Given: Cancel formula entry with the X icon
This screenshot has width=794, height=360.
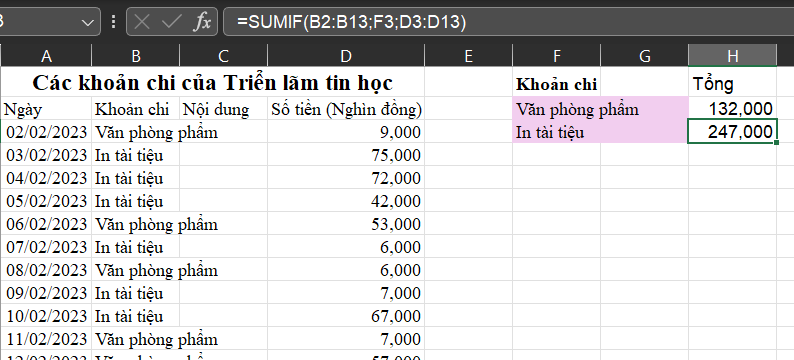Looking at the screenshot, I should [142, 22].
